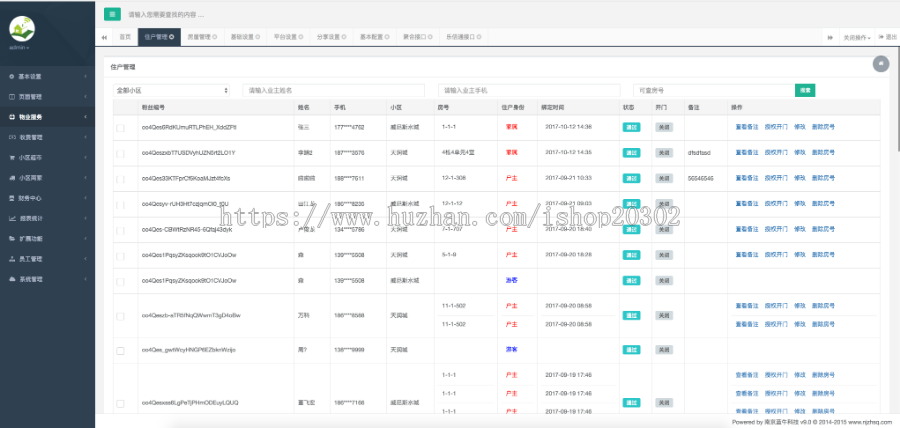Close the 分享设置 tab via its x icon
900x428 pixels.
(x=344, y=37)
